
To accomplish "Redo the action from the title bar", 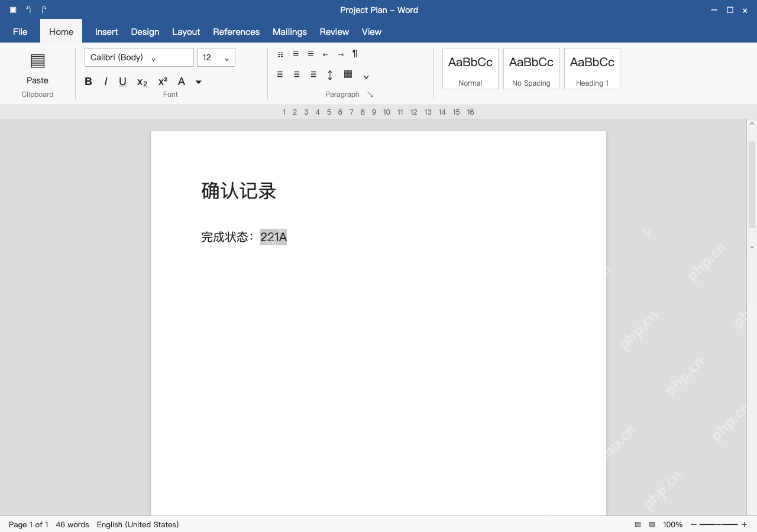I will [x=44, y=10].
